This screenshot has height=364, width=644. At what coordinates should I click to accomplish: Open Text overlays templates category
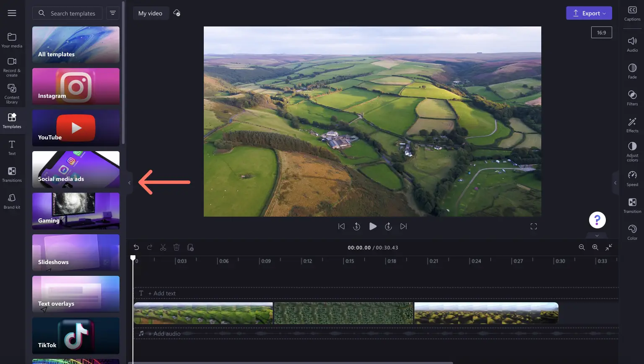(x=76, y=294)
